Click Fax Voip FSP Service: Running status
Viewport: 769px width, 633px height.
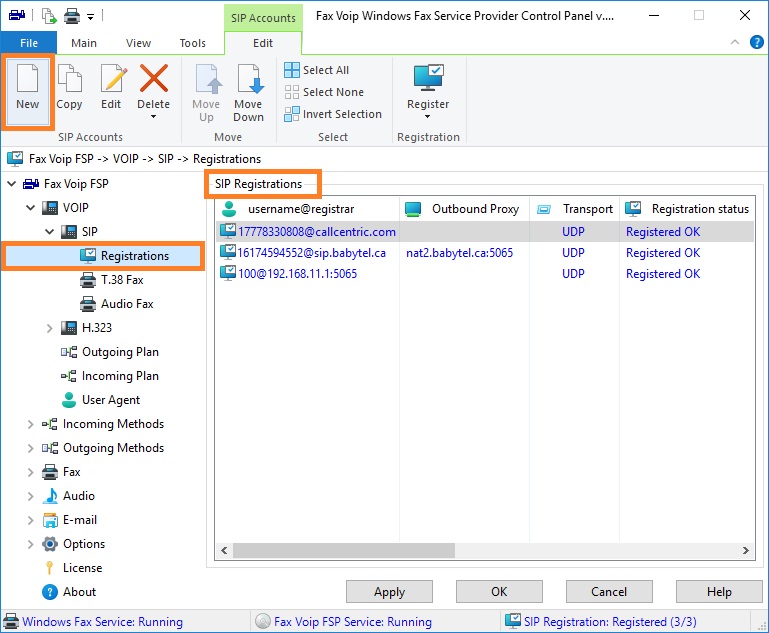pos(353,622)
